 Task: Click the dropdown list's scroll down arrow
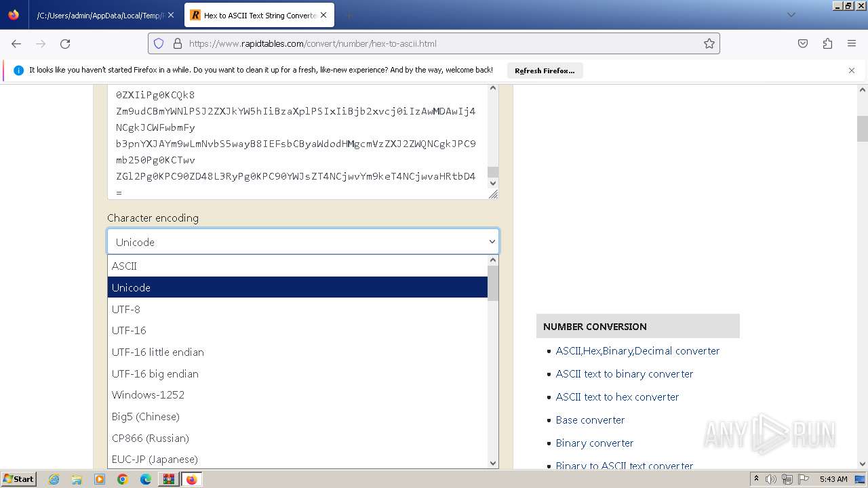pos(493,463)
